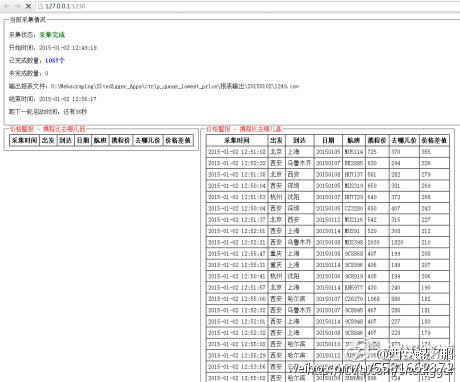Click date 20150112 in the MU2116 row
460x382 pixels.
tap(328, 220)
